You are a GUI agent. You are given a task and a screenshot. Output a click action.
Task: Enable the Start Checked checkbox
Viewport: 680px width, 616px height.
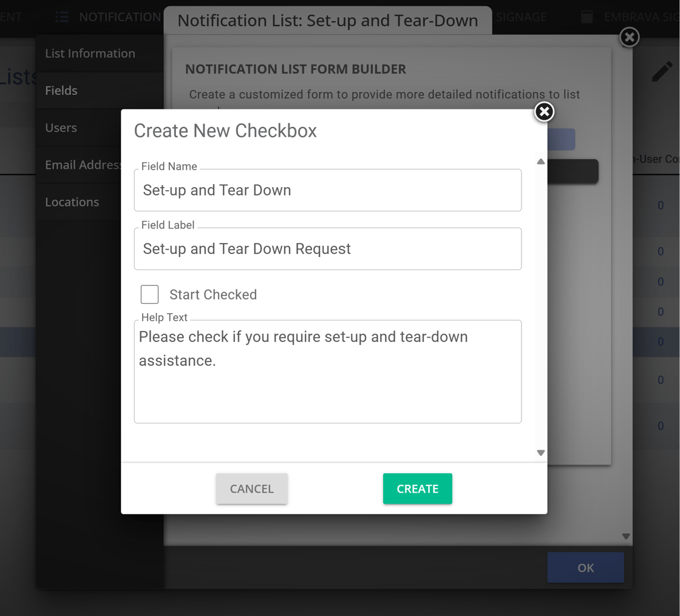(149, 295)
